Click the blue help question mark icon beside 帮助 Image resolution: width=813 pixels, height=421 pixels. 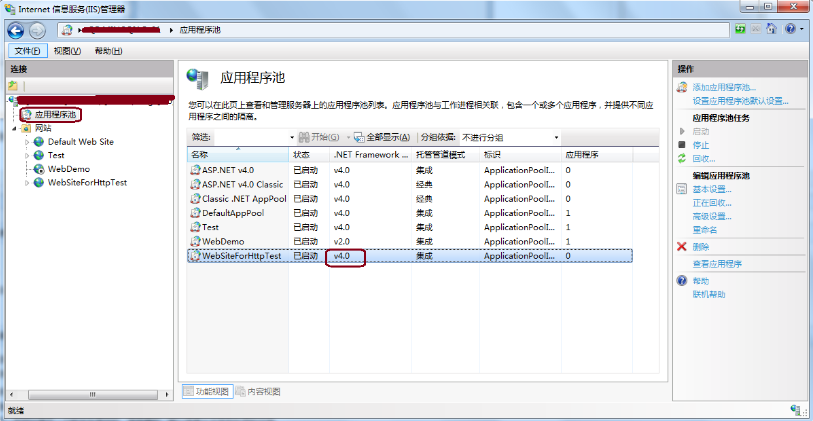tap(682, 281)
